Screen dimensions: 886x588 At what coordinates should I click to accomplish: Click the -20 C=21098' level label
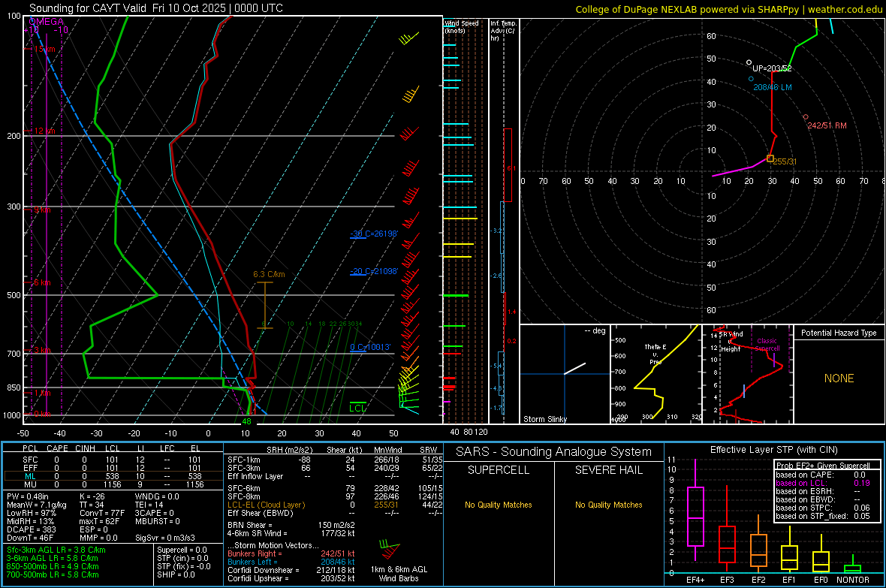coord(374,271)
